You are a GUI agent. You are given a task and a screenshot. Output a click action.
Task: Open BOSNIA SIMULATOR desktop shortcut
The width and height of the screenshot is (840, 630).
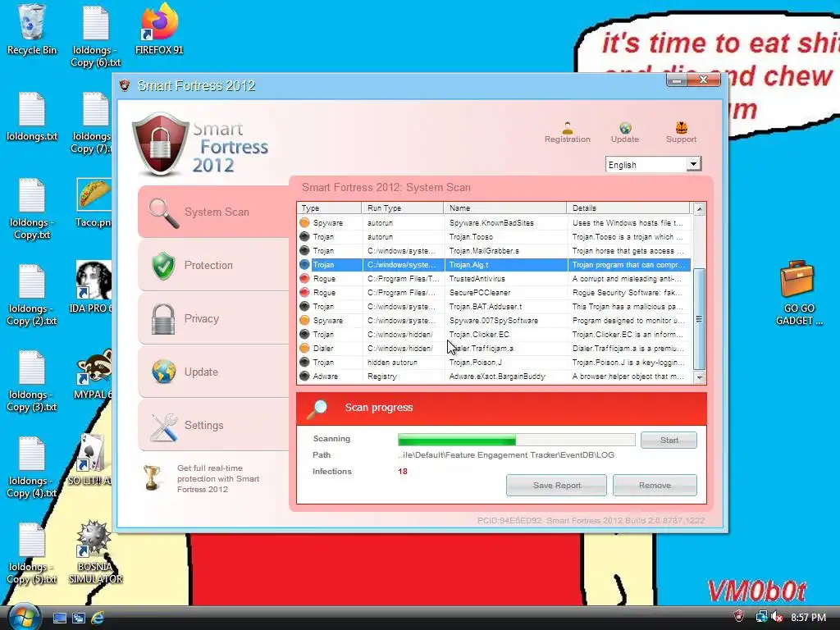point(95,552)
